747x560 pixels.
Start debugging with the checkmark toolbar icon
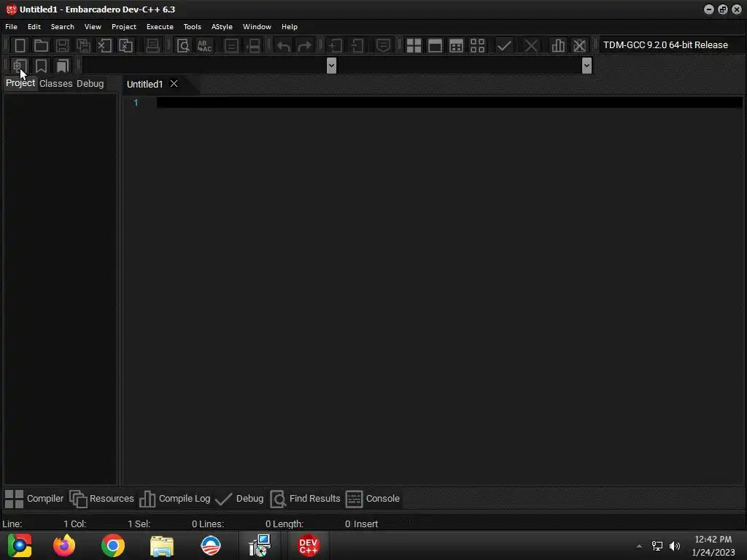(x=504, y=46)
